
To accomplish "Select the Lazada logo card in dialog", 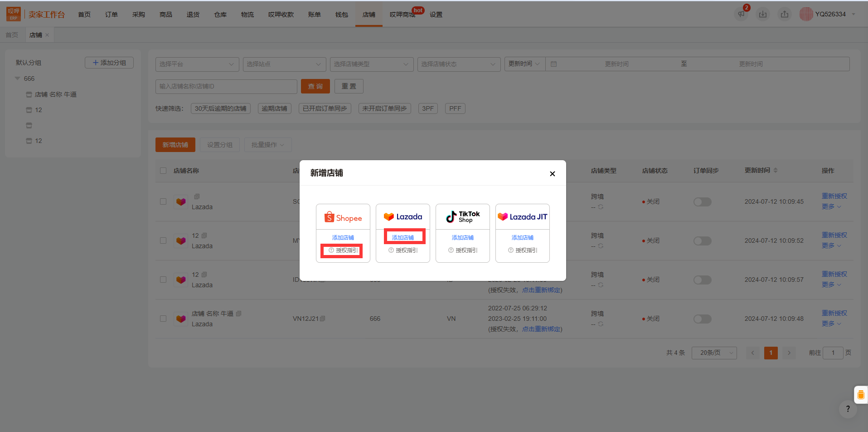I will [403, 217].
